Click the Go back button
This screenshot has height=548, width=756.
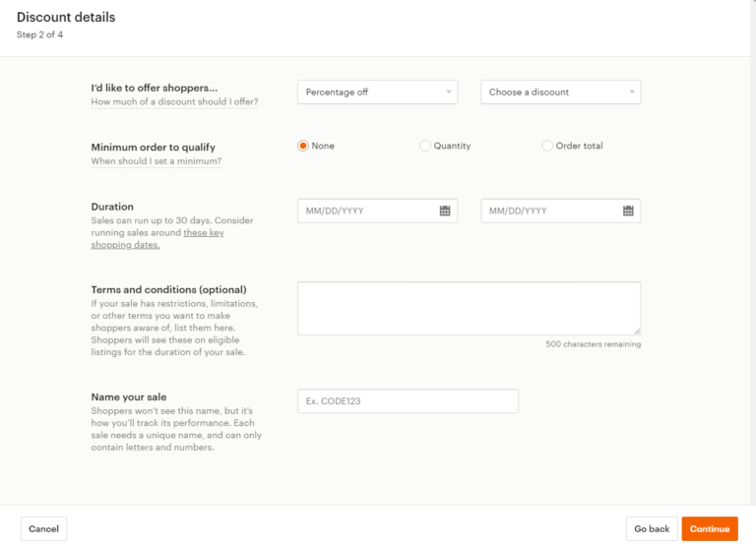(x=652, y=528)
